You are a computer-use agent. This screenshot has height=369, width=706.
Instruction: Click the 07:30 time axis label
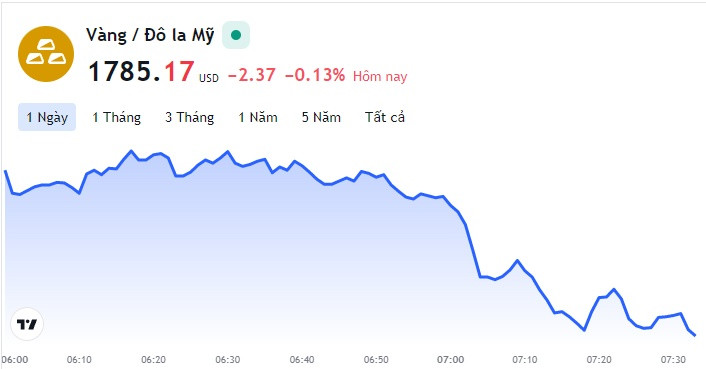tap(673, 360)
